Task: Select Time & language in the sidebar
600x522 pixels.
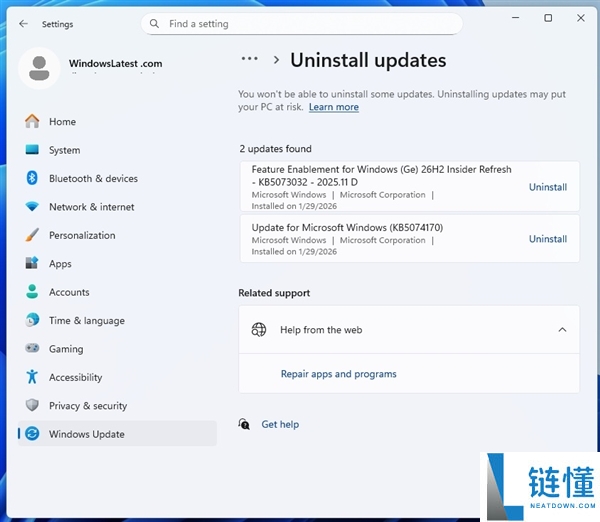Action: (x=86, y=321)
